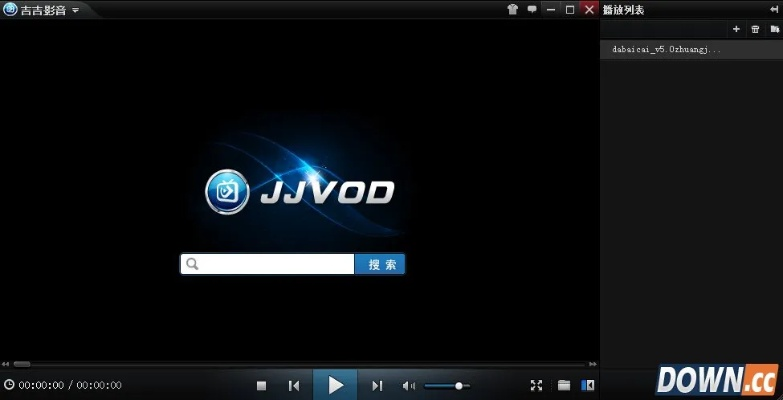Skip to the previous track
This screenshot has width=783, height=400.
pyautogui.click(x=294, y=385)
